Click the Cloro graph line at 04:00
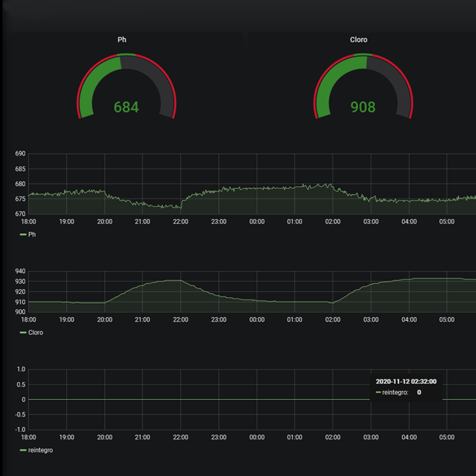Viewport: 476px width, 476px height. pos(409,279)
